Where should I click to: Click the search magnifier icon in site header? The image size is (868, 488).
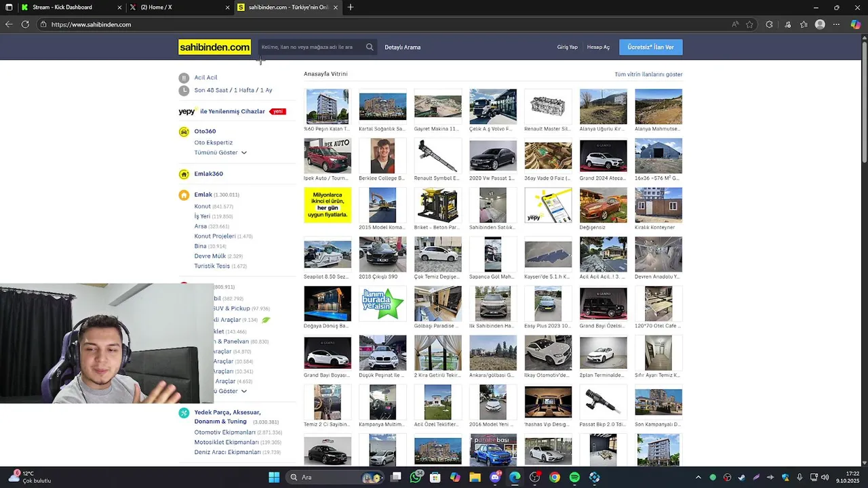[x=370, y=47]
